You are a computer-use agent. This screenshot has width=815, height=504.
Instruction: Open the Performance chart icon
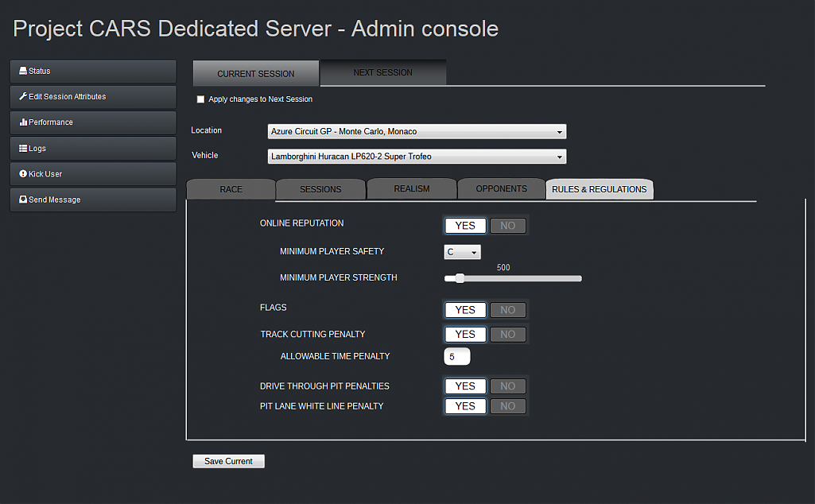coord(23,122)
